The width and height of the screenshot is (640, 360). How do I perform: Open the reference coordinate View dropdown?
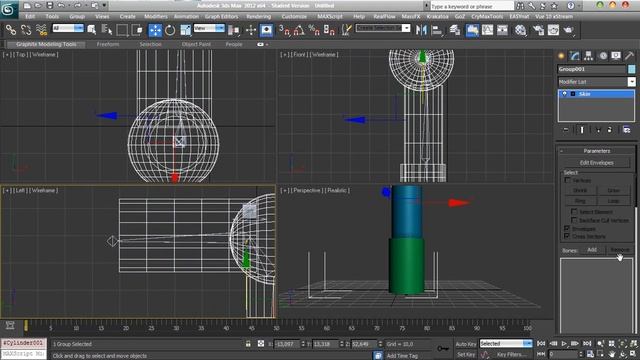coord(209,28)
